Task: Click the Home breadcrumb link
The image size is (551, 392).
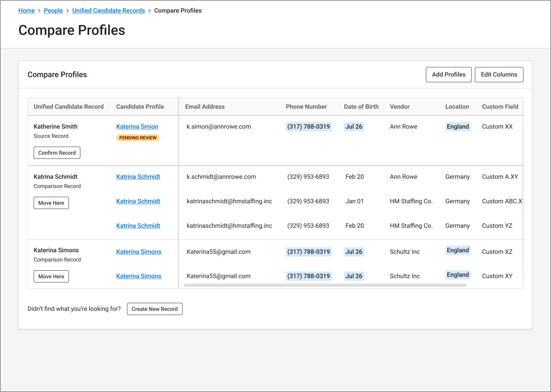Action: point(26,11)
